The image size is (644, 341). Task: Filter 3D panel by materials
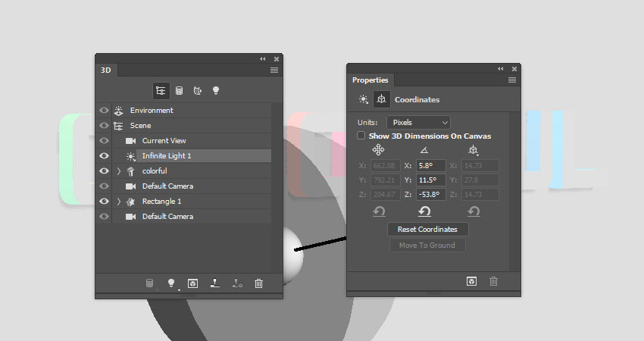198,91
